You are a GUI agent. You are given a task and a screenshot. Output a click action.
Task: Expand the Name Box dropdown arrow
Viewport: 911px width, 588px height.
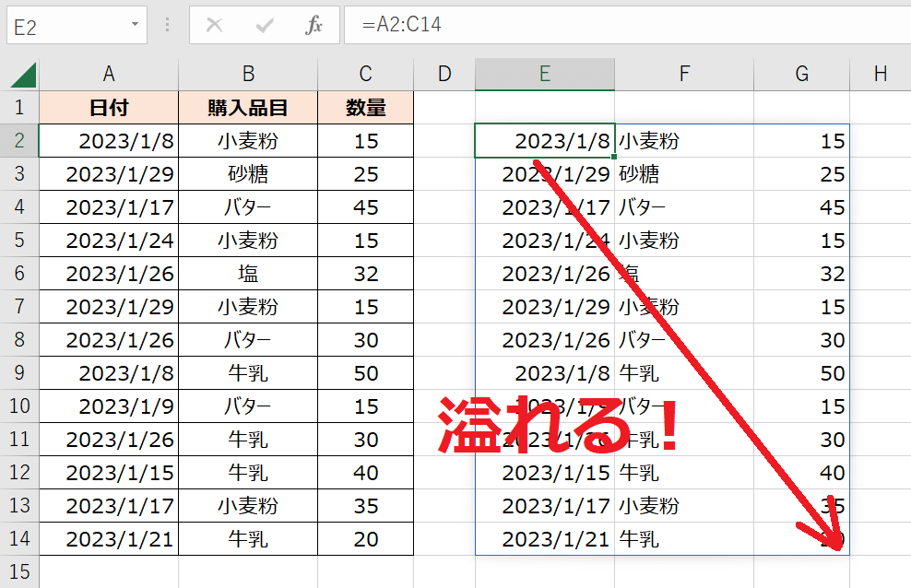136,25
